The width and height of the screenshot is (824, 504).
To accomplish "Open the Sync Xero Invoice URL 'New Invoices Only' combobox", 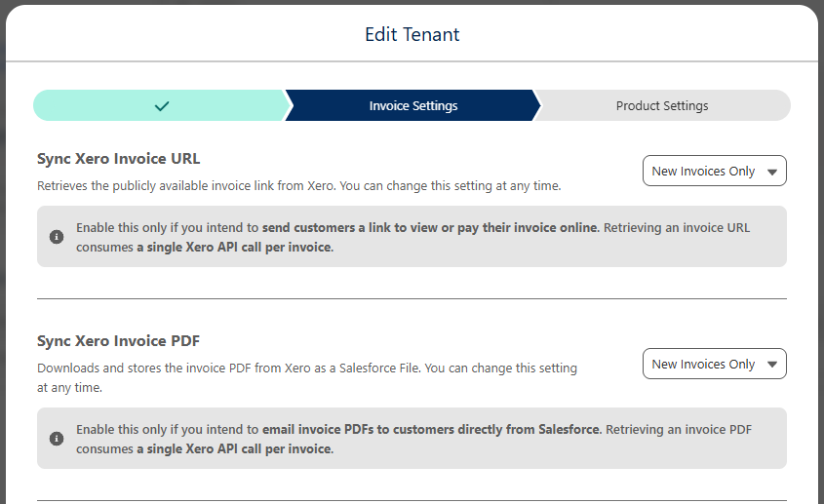I will click(x=714, y=171).
